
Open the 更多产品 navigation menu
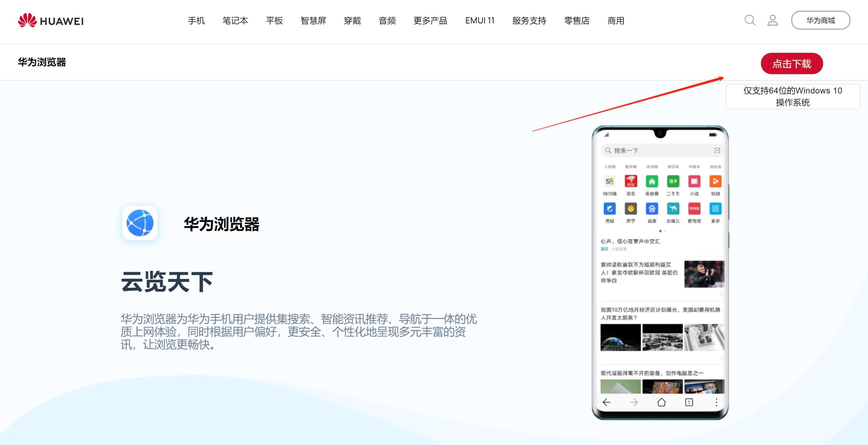(430, 21)
